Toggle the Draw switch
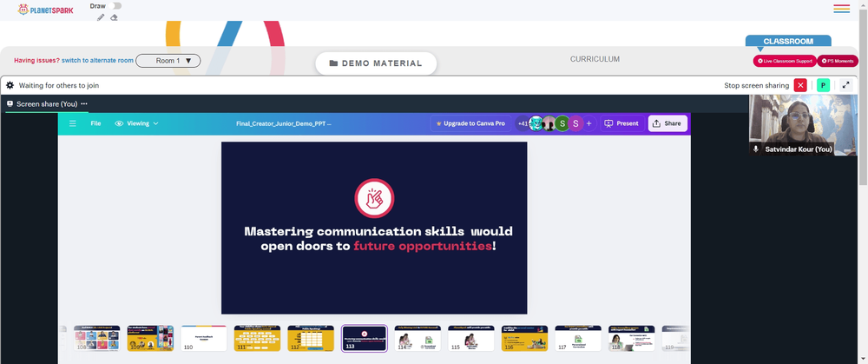868x364 pixels. (115, 5)
